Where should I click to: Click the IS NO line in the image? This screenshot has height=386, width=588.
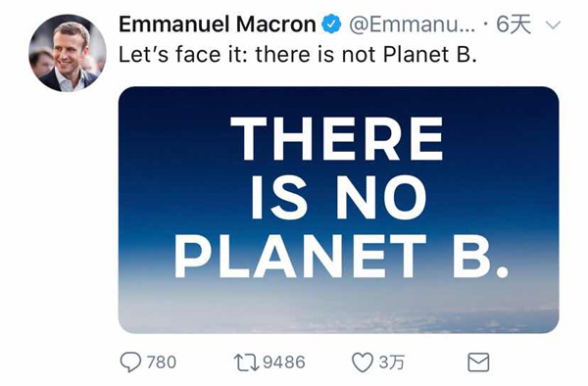[339, 197]
